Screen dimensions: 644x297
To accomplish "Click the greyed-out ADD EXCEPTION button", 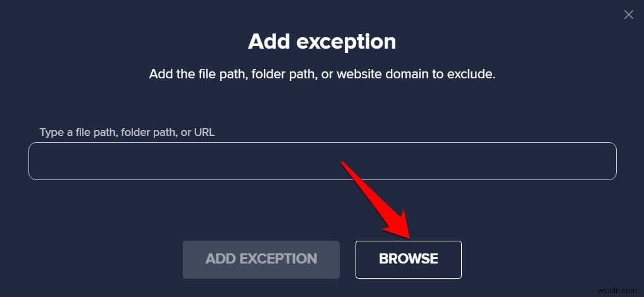I will pyautogui.click(x=261, y=259).
